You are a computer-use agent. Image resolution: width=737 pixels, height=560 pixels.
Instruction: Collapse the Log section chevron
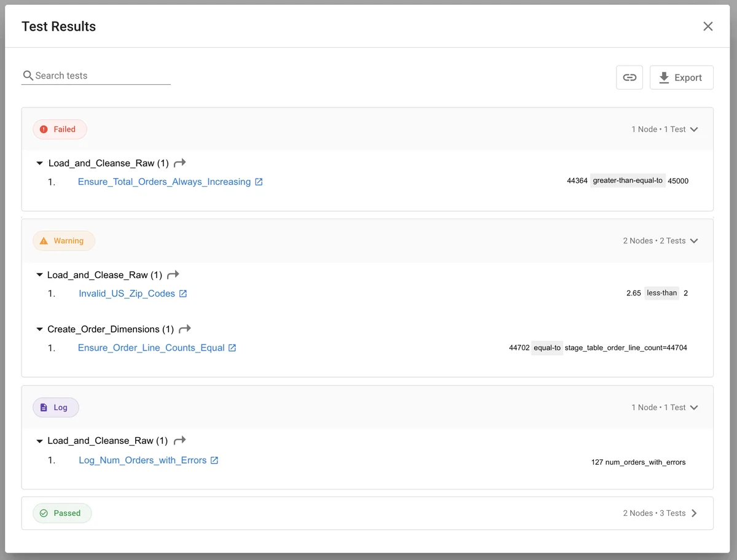[694, 407]
